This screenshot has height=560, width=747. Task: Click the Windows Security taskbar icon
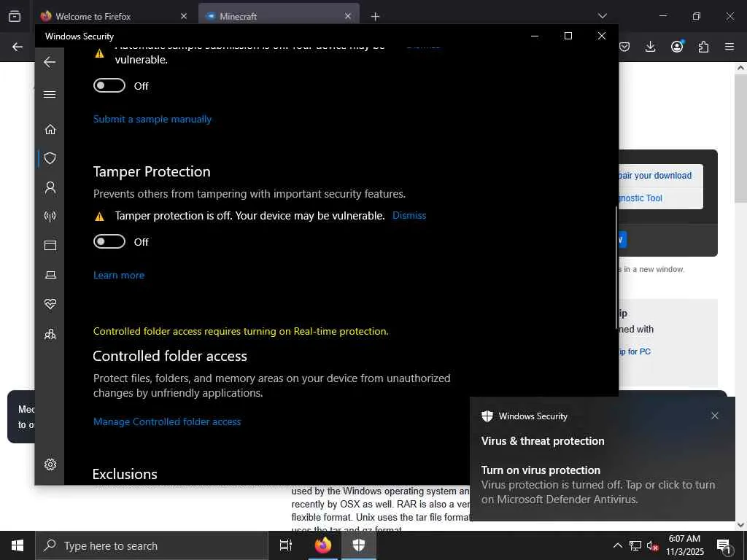[359, 545]
